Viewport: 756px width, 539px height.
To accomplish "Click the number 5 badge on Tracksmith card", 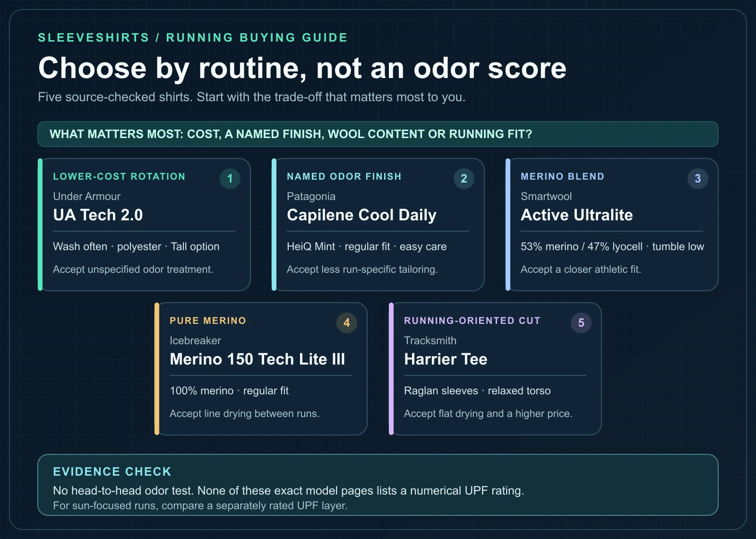I will [x=581, y=323].
